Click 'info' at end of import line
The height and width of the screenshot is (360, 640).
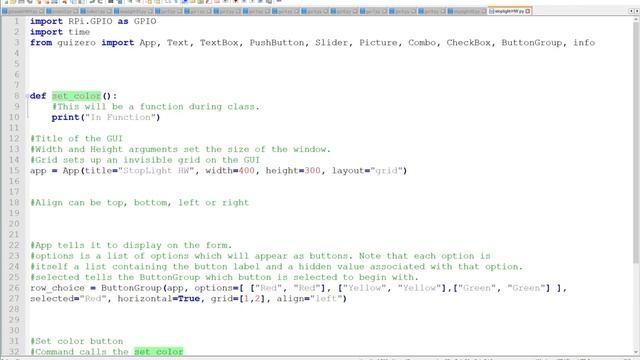tap(584, 42)
